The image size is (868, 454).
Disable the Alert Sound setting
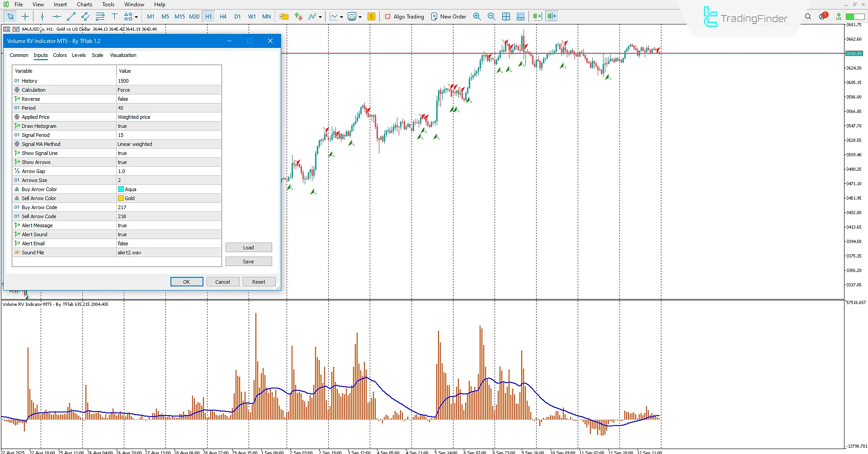coord(167,234)
